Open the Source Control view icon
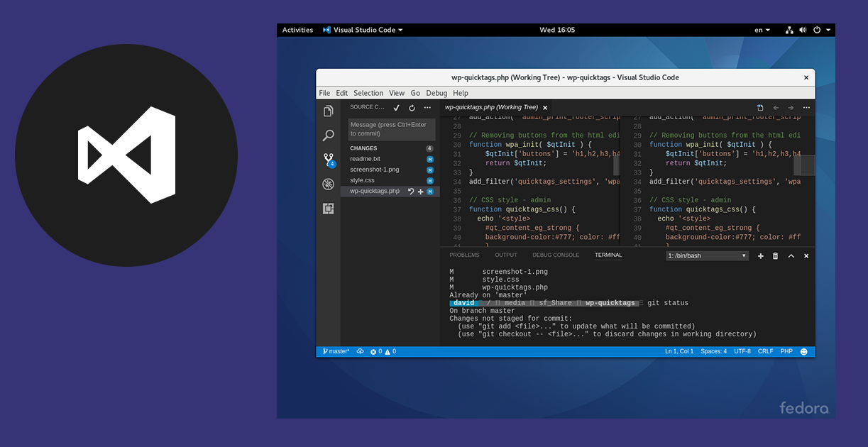This screenshot has width=868, height=447. (x=329, y=160)
